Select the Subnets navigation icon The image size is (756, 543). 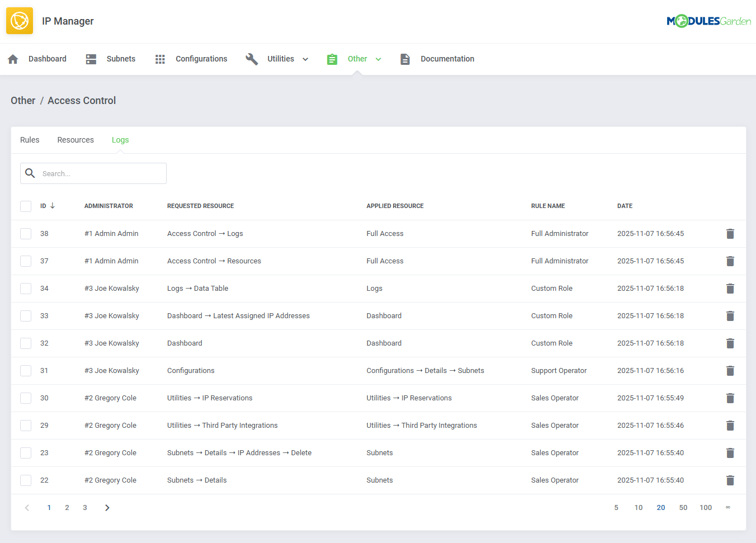91,58
